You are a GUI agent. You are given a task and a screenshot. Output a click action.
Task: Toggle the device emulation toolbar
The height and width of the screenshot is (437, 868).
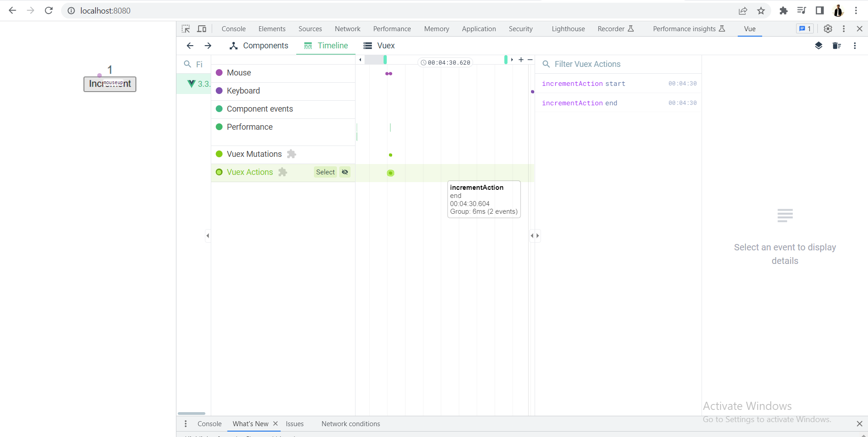(202, 28)
